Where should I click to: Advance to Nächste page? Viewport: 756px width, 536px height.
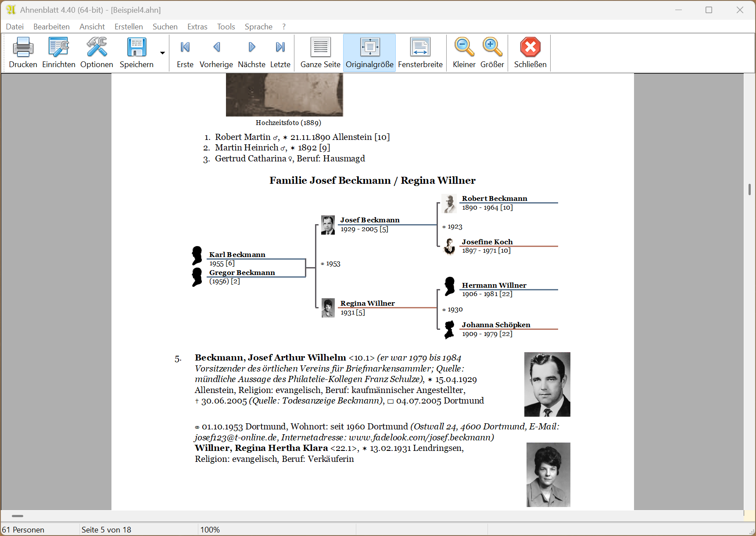[x=251, y=47]
